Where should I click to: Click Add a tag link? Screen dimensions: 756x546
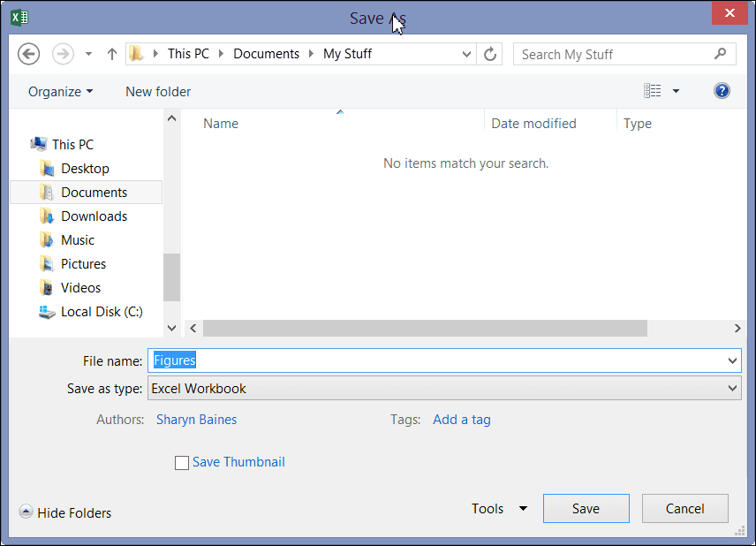tap(461, 420)
